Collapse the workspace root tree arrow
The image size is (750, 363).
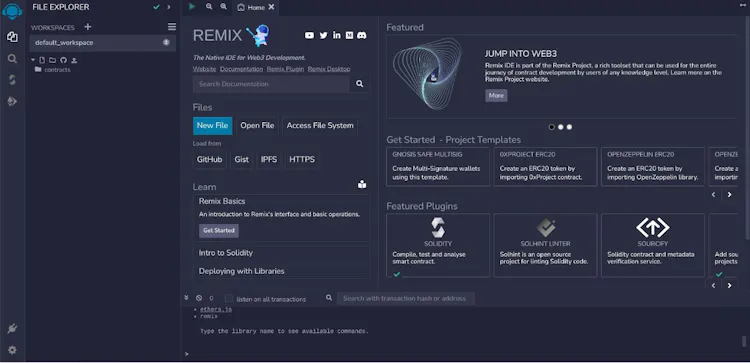[x=33, y=60]
